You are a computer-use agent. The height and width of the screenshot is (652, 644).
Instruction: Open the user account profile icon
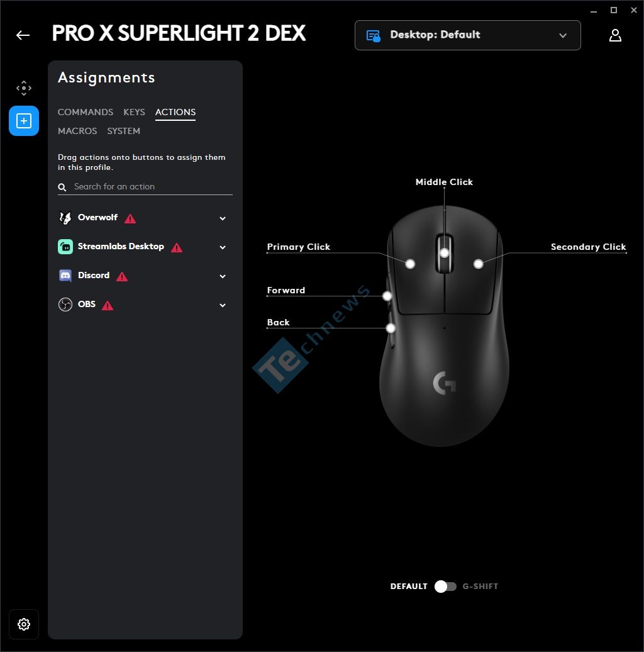tap(615, 35)
